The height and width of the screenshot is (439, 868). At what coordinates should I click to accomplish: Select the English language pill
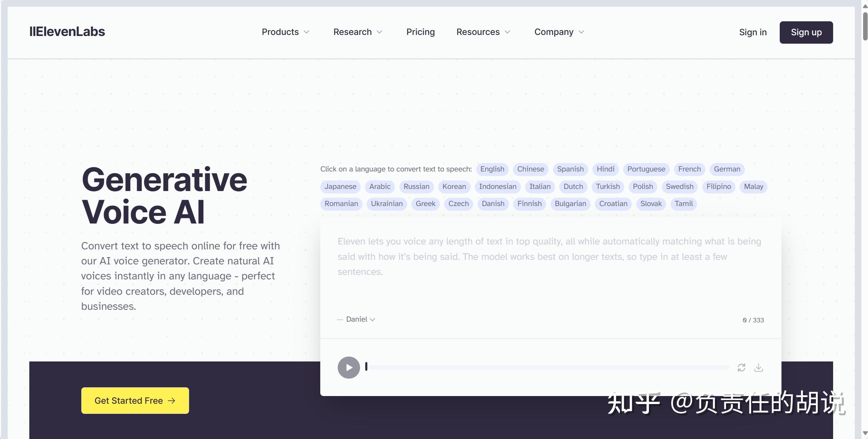(492, 169)
